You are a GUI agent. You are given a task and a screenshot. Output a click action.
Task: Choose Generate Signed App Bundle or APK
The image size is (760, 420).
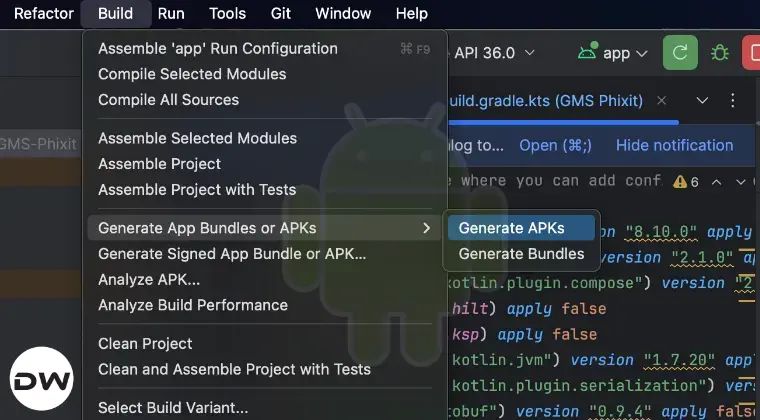(264, 254)
